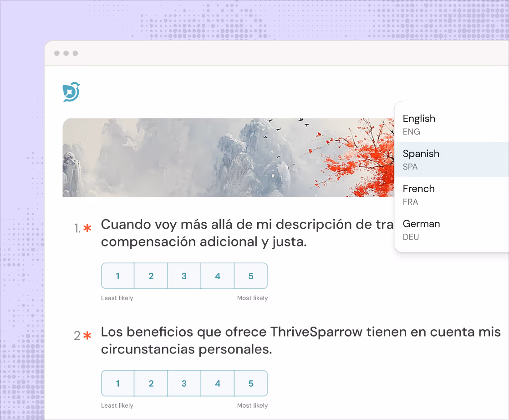Click the 'Least likely' label under question 1
This screenshot has width=509, height=420.
tap(117, 298)
